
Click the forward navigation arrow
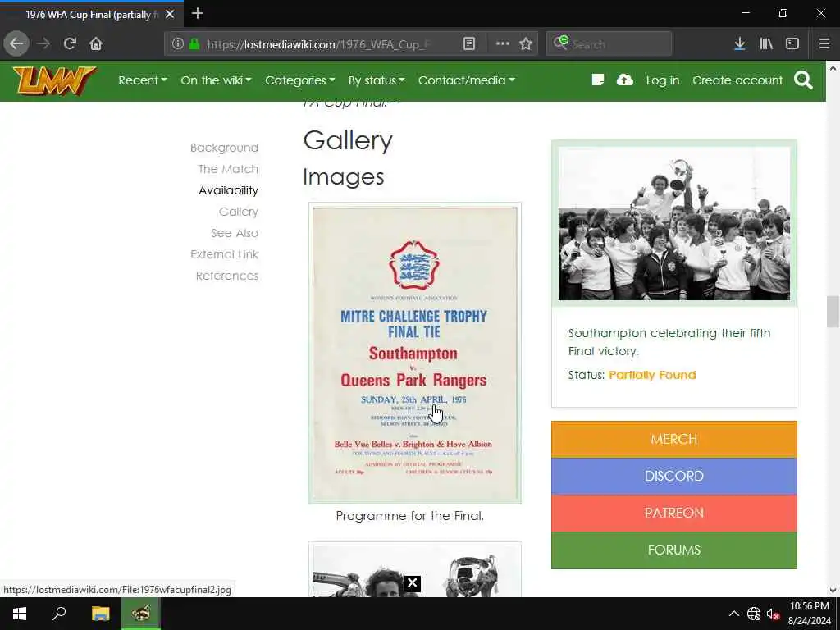point(43,44)
